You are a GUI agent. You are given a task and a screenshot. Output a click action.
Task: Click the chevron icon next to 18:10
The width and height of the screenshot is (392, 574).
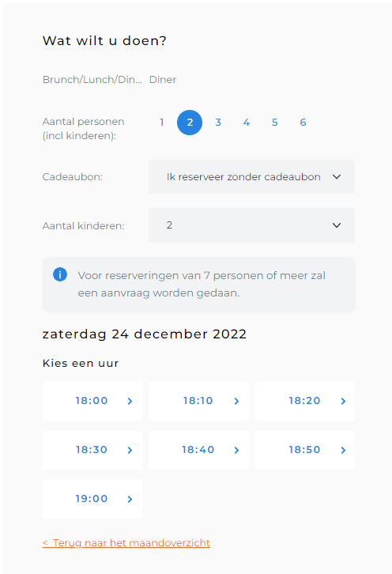236,401
